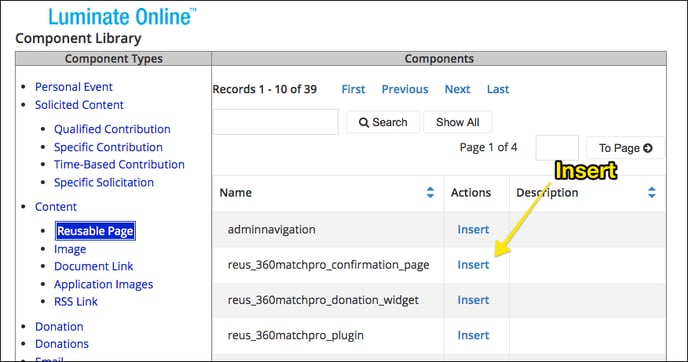This screenshot has width=688, height=362.
Task: Go to Next page of records
Action: point(457,89)
